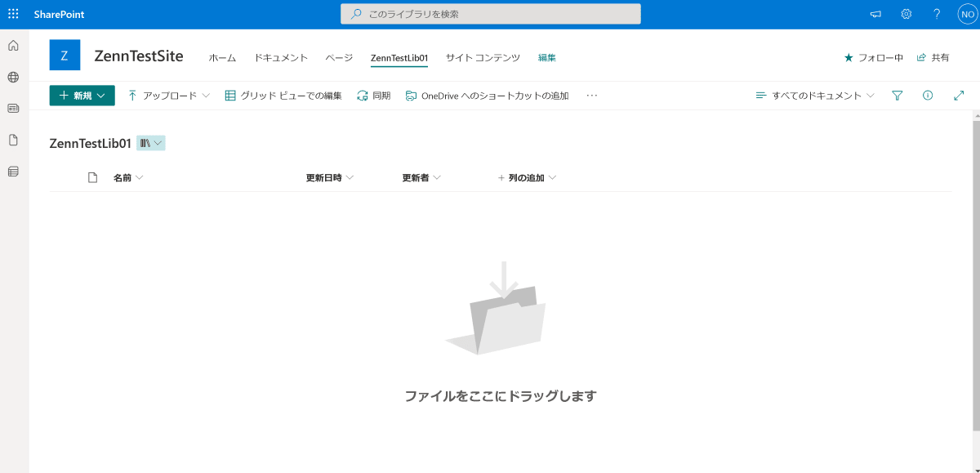Go to ホーム navigation tab
This screenshot has height=473, width=980.
222,58
